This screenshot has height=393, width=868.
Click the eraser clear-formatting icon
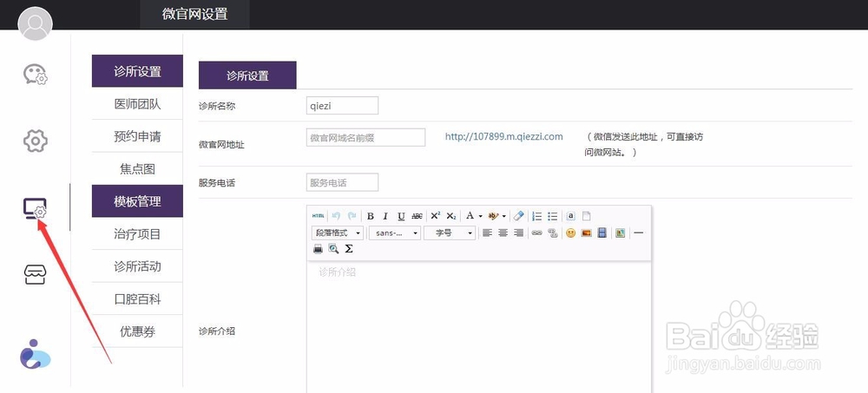click(x=519, y=216)
